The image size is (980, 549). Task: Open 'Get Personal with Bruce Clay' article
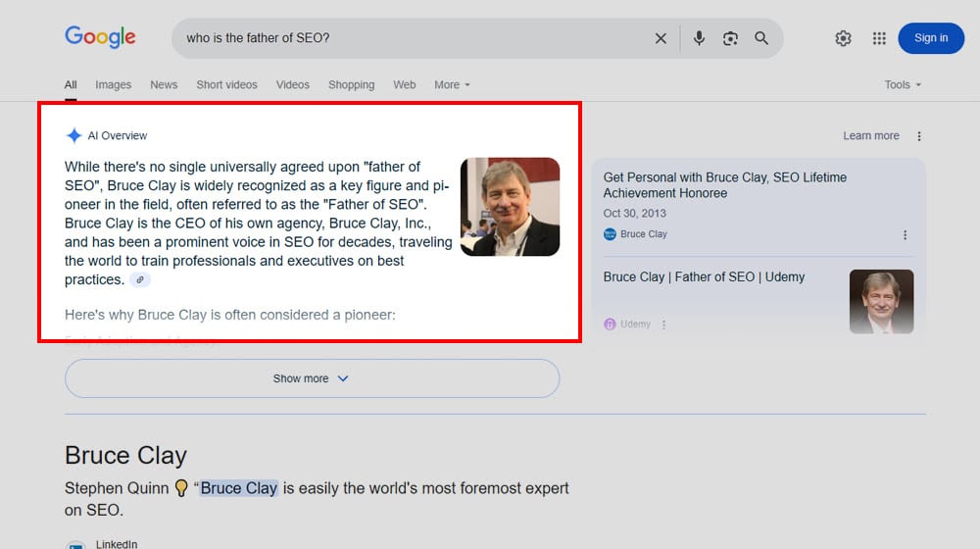(x=725, y=185)
